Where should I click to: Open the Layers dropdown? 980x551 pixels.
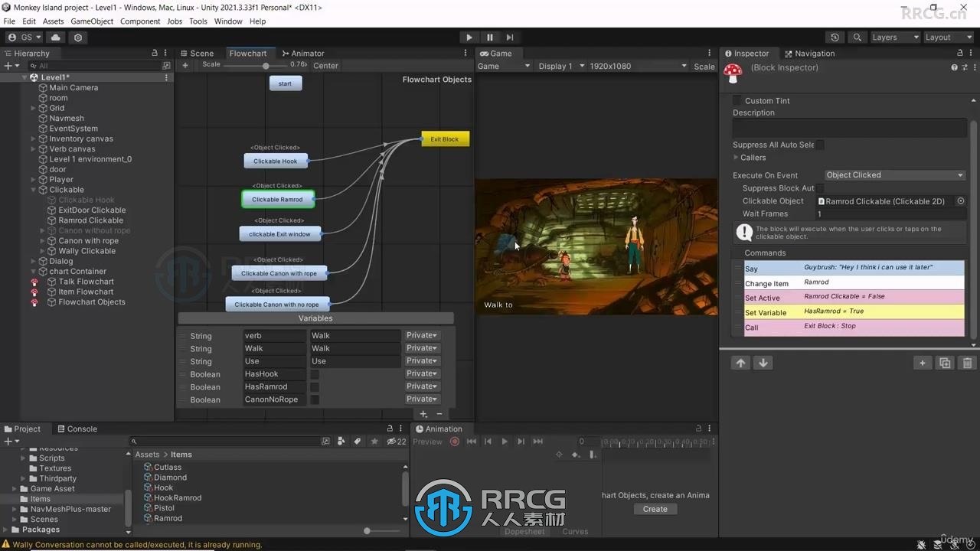point(894,37)
